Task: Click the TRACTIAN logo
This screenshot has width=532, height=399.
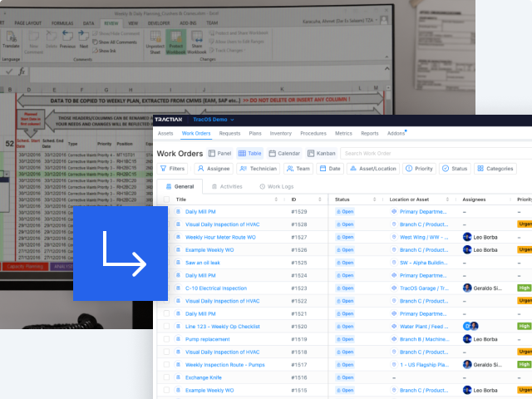Action: click(x=169, y=120)
